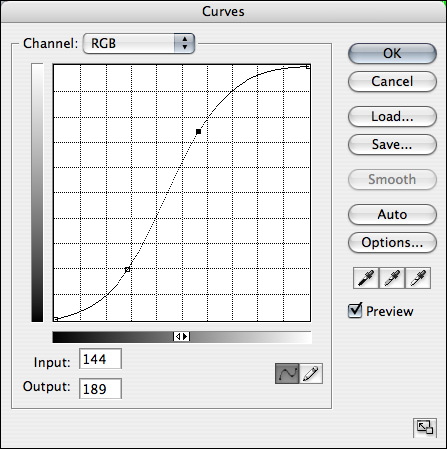Open the Load... curve dialog
The height and width of the screenshot is (449, 447).
pos(392,116)
